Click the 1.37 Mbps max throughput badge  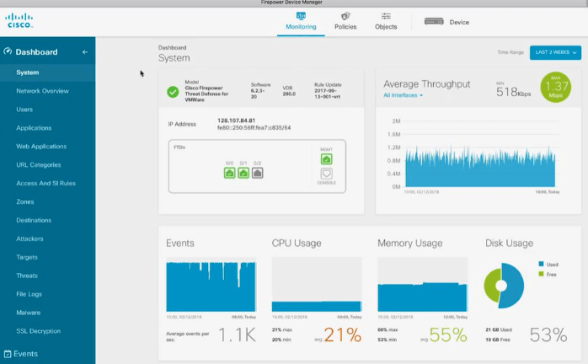coord(556,88)
